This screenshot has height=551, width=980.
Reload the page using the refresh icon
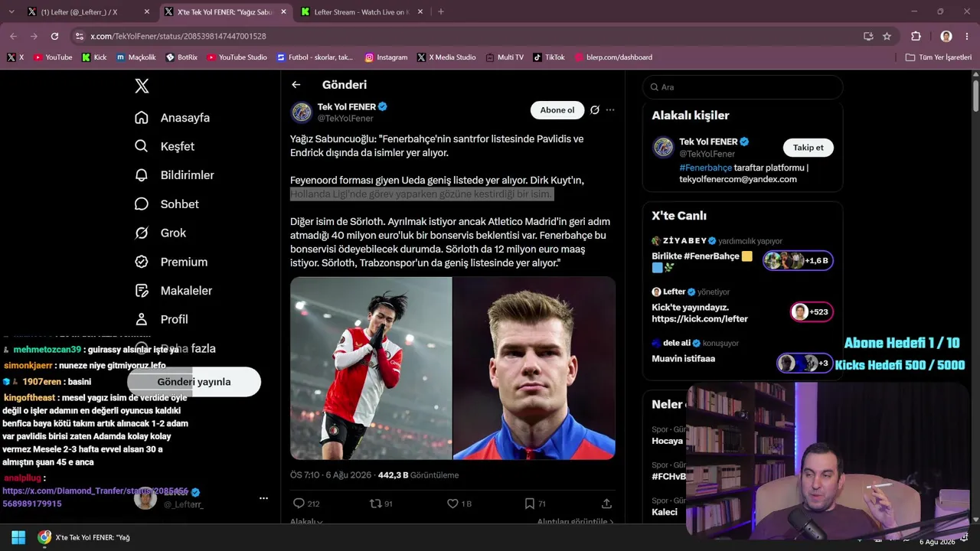tap(54, 36)
